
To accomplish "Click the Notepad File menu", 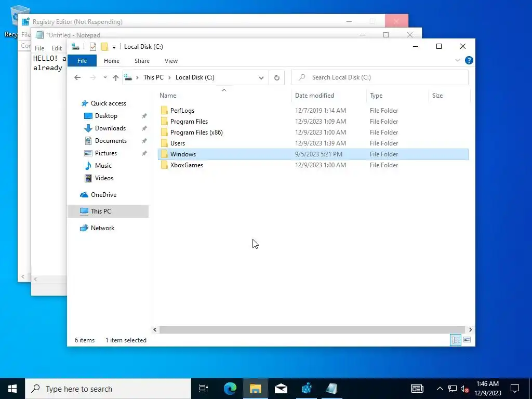I will click(x=39, y=48).
